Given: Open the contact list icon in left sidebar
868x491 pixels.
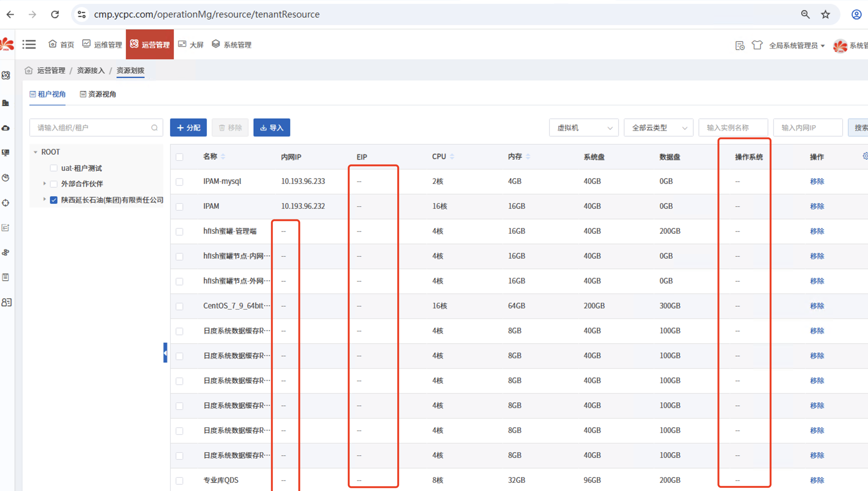Looking at the screenshot, I should tap(7, 302).
